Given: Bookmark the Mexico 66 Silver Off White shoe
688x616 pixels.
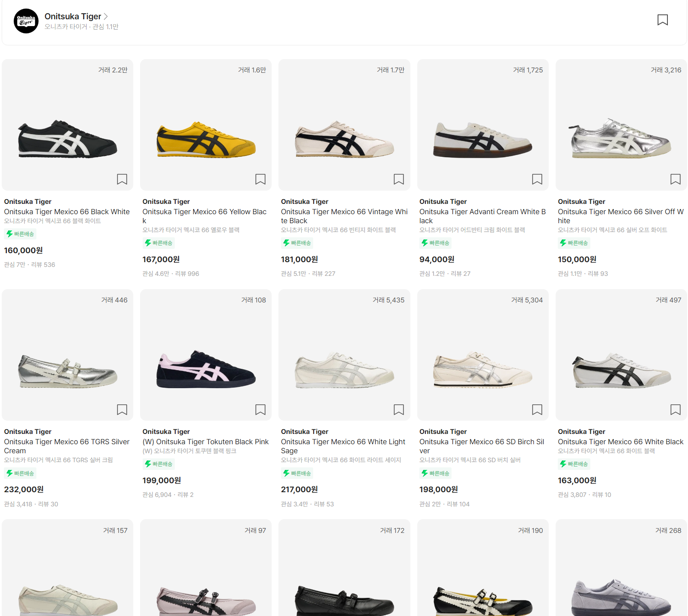Looking at the screenshot, I should click(x=676, y=179).
